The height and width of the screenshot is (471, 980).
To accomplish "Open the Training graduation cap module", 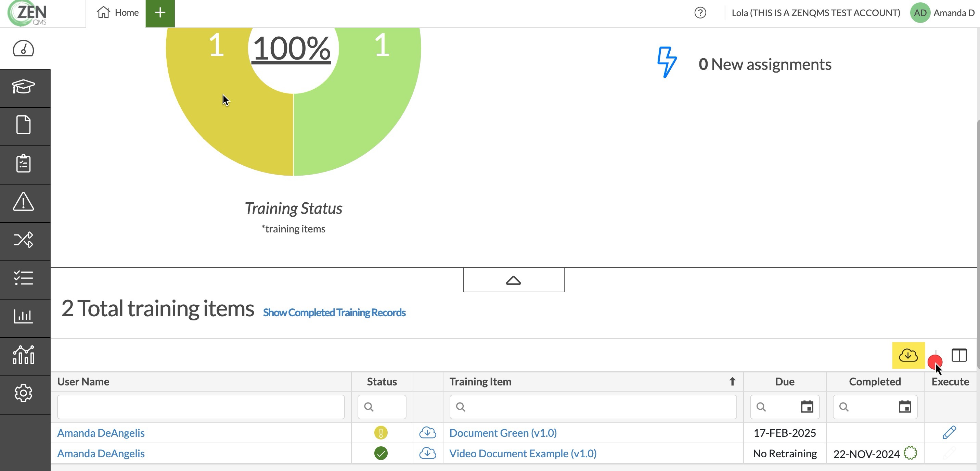I will pos(23,87).
